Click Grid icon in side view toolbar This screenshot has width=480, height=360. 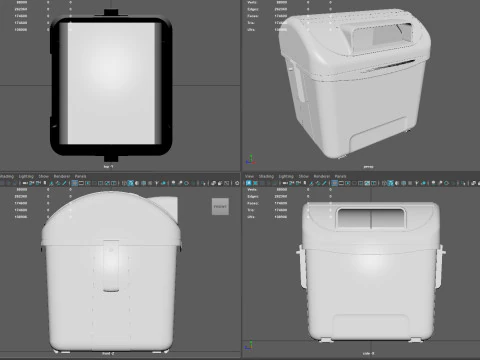tap(335, 183)
